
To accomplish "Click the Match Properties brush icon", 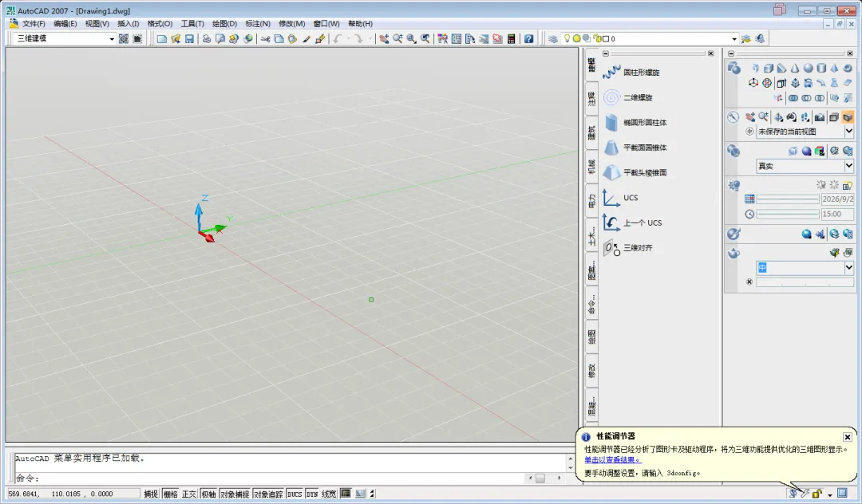I will pos(320,39).
